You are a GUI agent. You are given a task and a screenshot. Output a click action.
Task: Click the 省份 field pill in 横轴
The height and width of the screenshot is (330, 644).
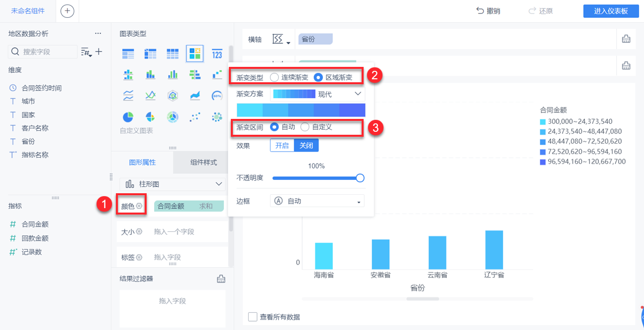[316, 39]
